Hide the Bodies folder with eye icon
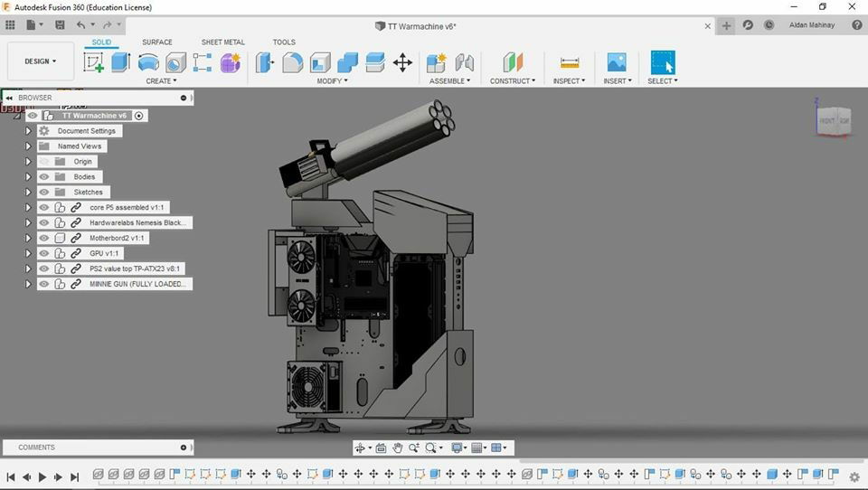Image resolution: width=868 pixels, height=490 pixels. pos(43,177)
